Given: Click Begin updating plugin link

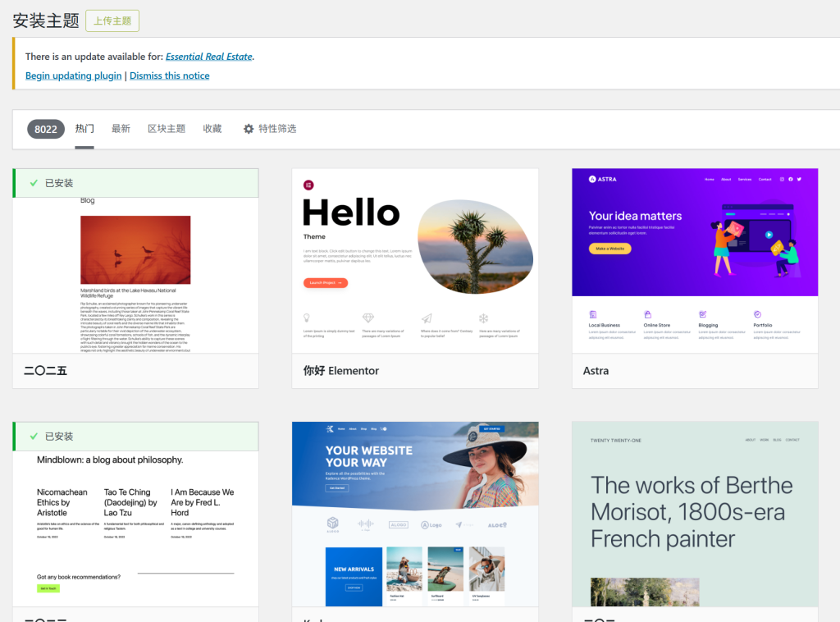Looking at the screenshot, I should (x=73, y=75).
